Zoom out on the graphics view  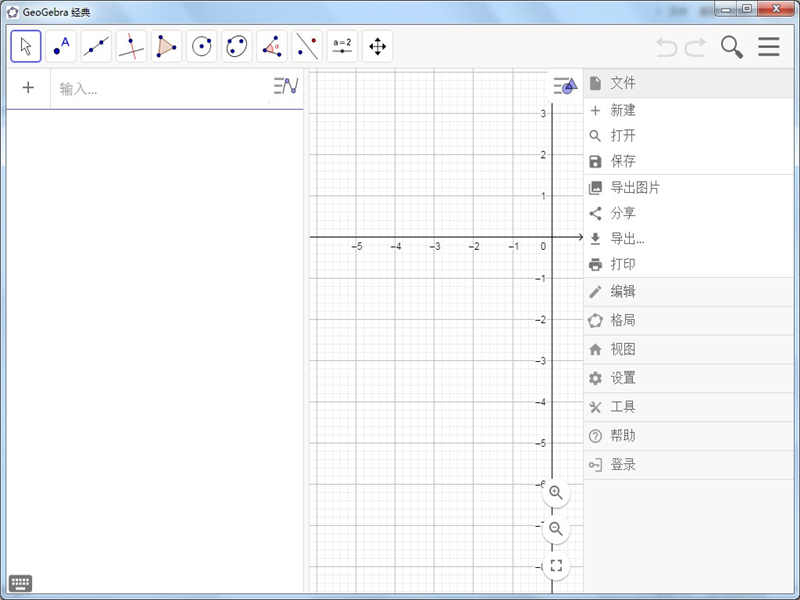[556, 529]
